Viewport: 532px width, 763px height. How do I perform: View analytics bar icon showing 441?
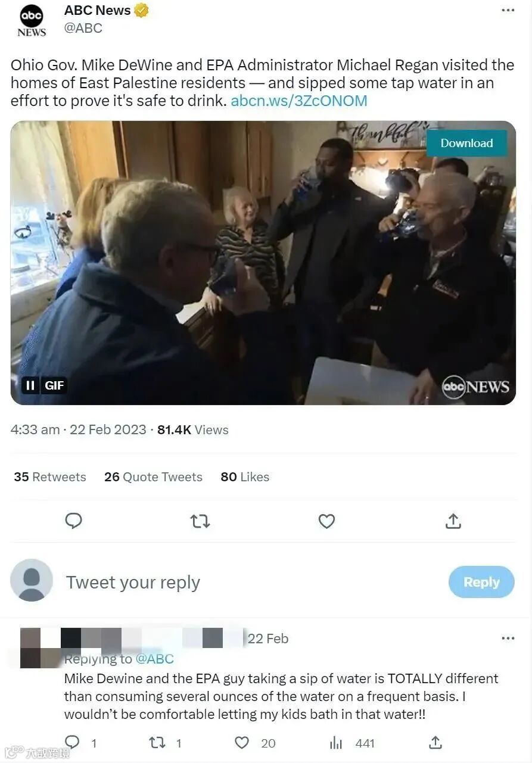[336, 743]
